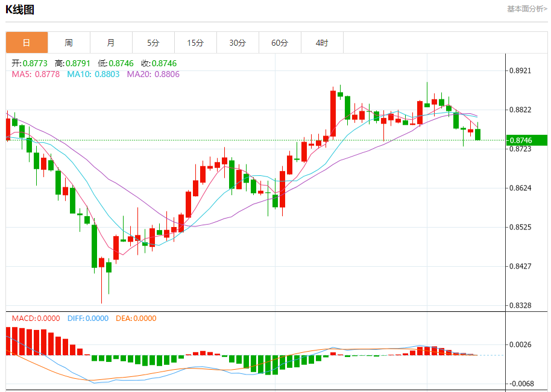This screenshot has height=392, width=551.
Task: Switch to the 月 monthly tab
Action: click(111, 43)
